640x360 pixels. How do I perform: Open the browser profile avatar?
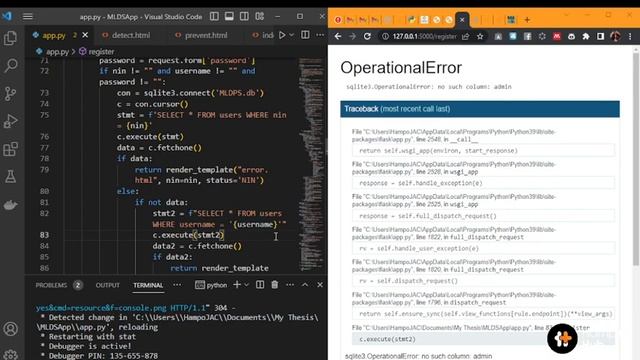pyautogui.click(x=615, y=36)
